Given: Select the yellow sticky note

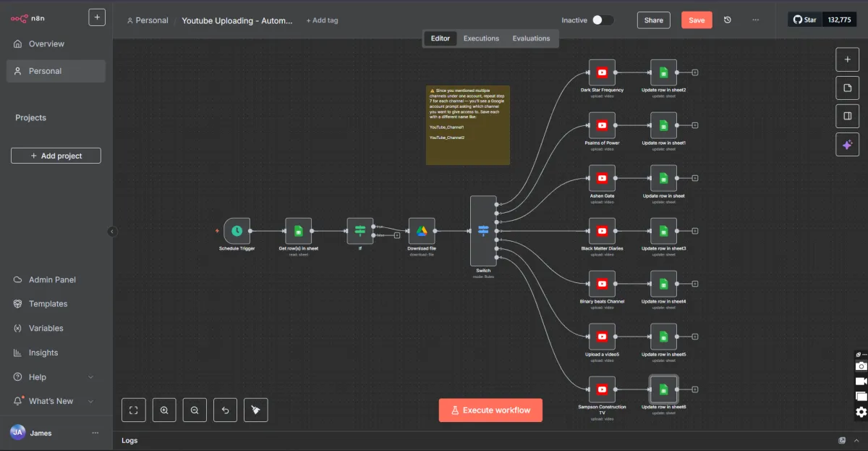Looking at the screenshot, I should tap(467, 125).
